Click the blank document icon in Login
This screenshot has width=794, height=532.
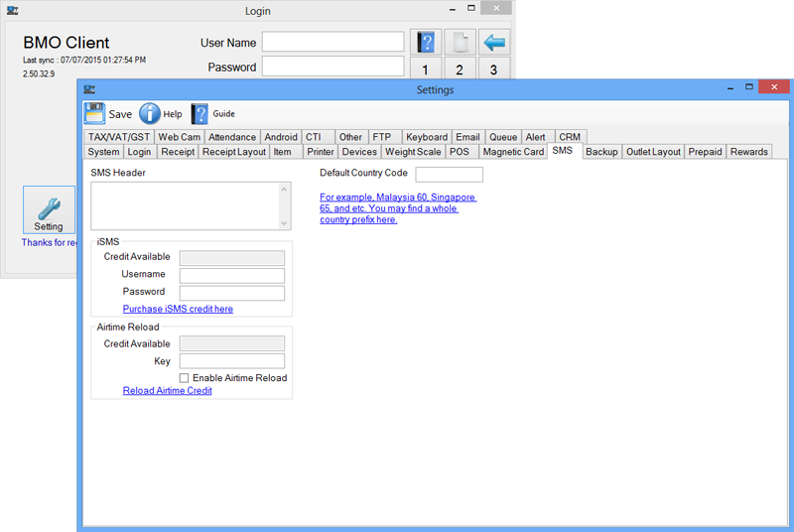460,43
